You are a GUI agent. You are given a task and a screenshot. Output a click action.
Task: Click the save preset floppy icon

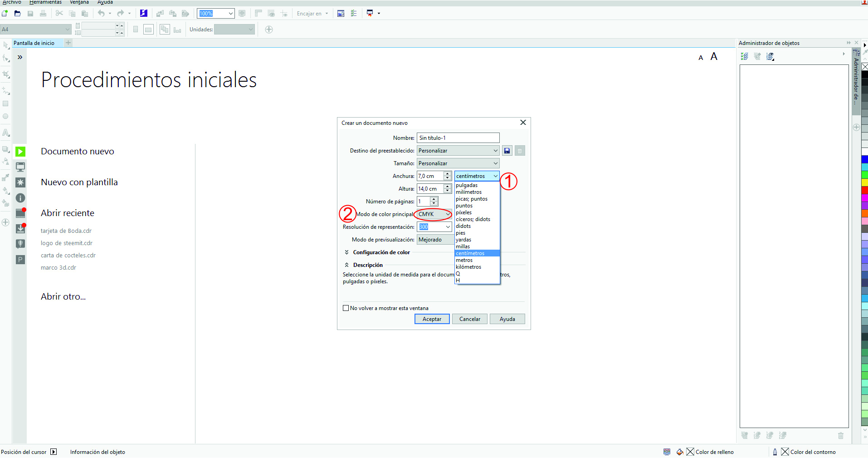tap(507, 151)
